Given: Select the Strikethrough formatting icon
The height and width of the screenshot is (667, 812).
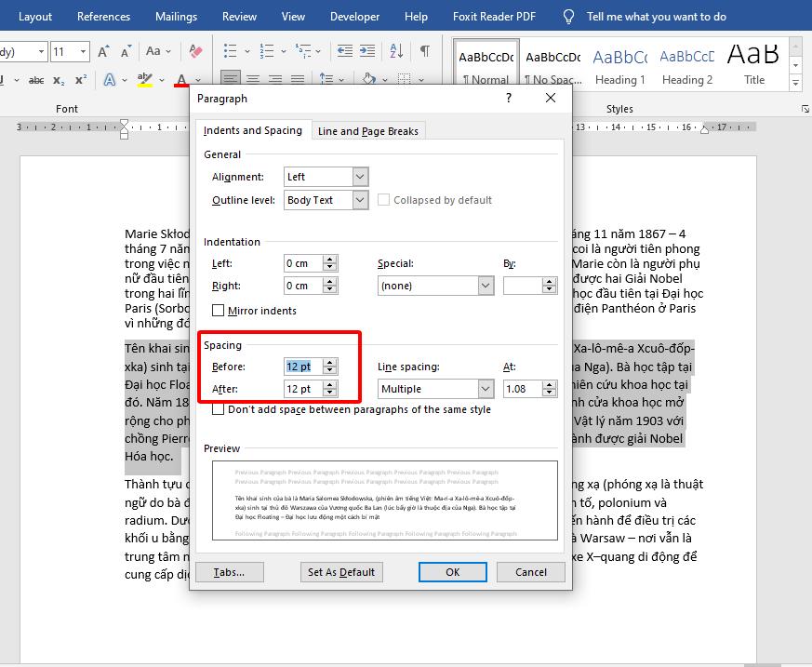Looking at the screenshot, I should (37, 79).
